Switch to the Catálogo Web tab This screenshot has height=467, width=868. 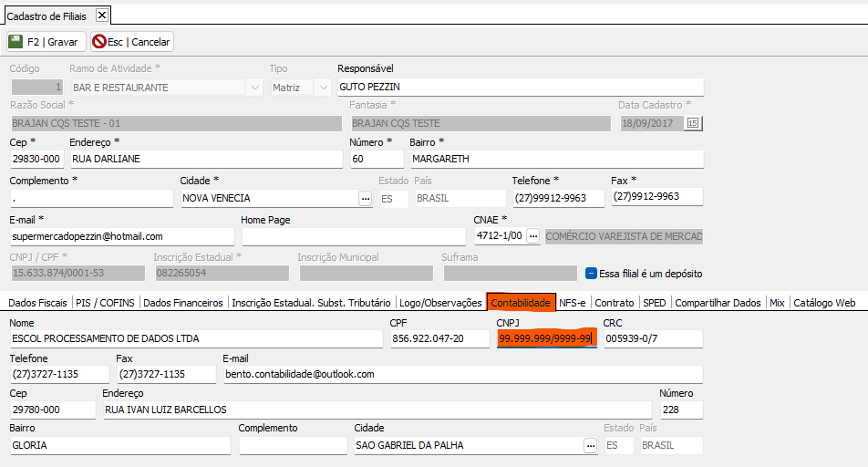[x=824, y=303]
